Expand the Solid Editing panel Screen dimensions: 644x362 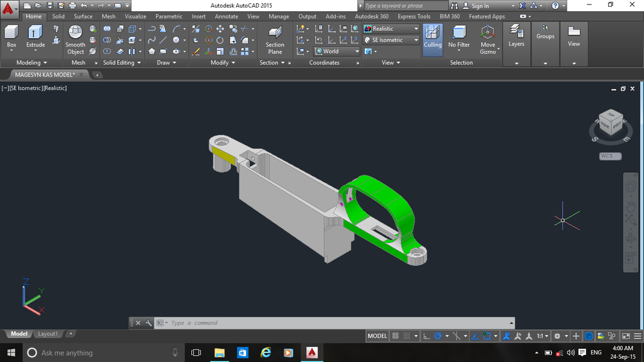coord(122,63)
